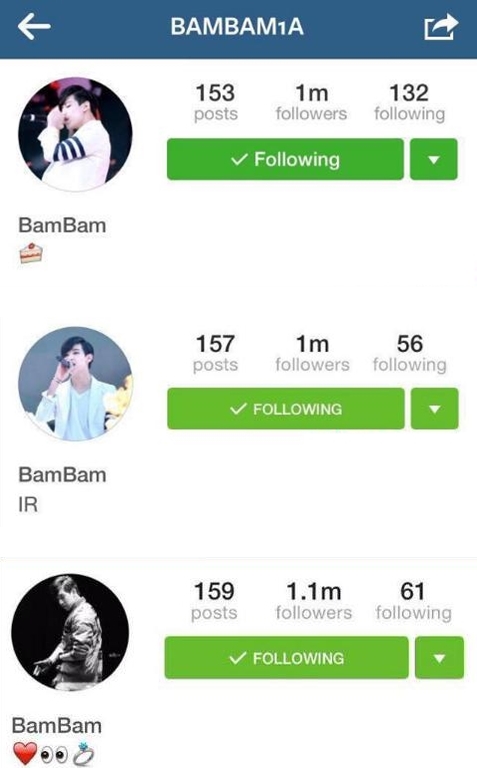Toggle FOLLOWING button beside 157 posts

click(286, 408)
